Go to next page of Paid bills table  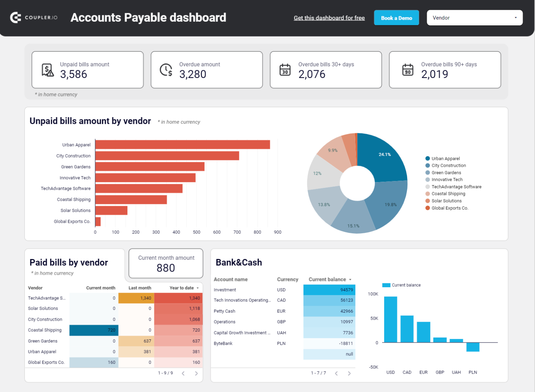pyautogui.click(x=196, y=373)
